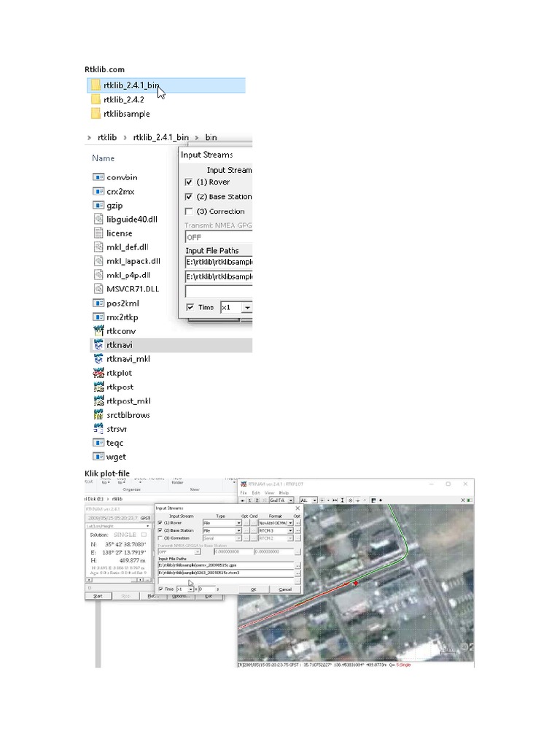Image resolution: width=560 pixels, height=747 pixels.
Task: Click the map image icon in RTKPLOT toolbar
Action: (x=373, y=500)
